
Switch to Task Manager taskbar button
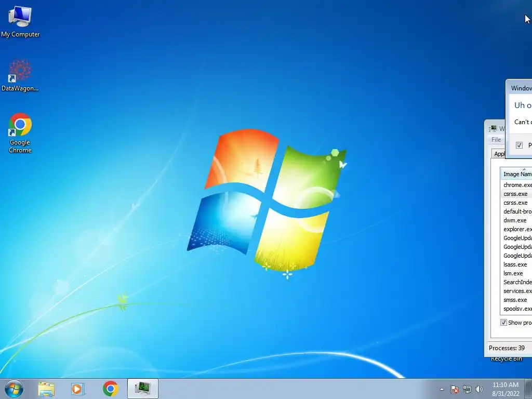[142, 389]
